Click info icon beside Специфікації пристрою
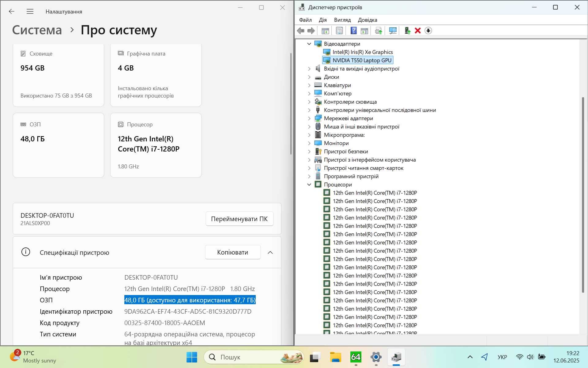Viewport: 588px width, 368px height. pyautogui.click(x=26, y=252)
